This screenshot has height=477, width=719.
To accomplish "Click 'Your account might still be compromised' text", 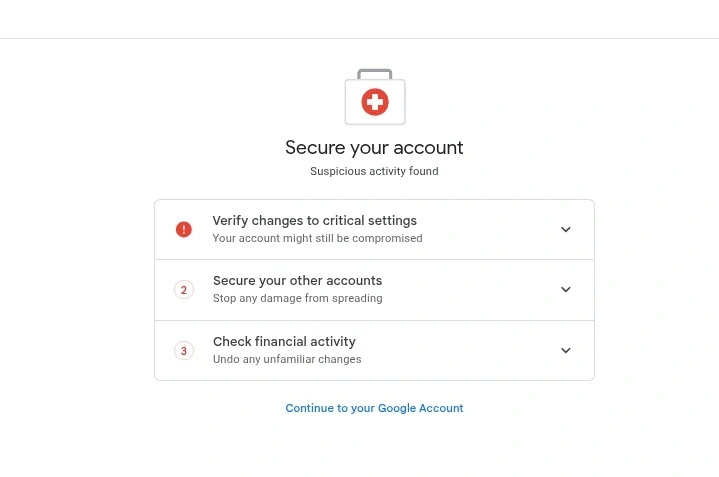I will click(x=317, y=238).
